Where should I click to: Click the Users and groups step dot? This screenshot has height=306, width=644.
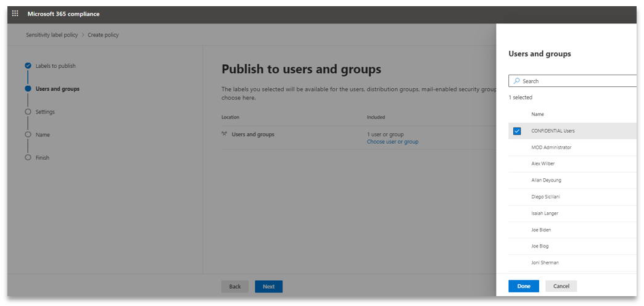click(28, 89)
